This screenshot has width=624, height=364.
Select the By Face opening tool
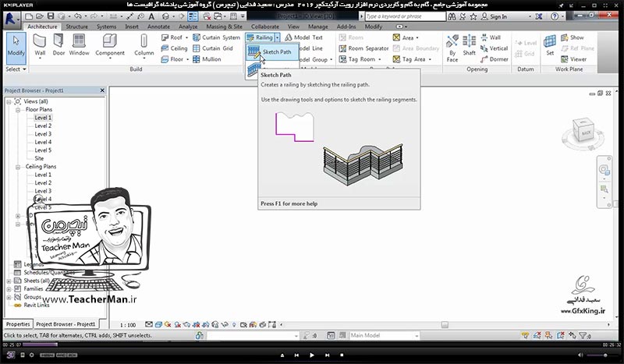[x=452, y=48]
